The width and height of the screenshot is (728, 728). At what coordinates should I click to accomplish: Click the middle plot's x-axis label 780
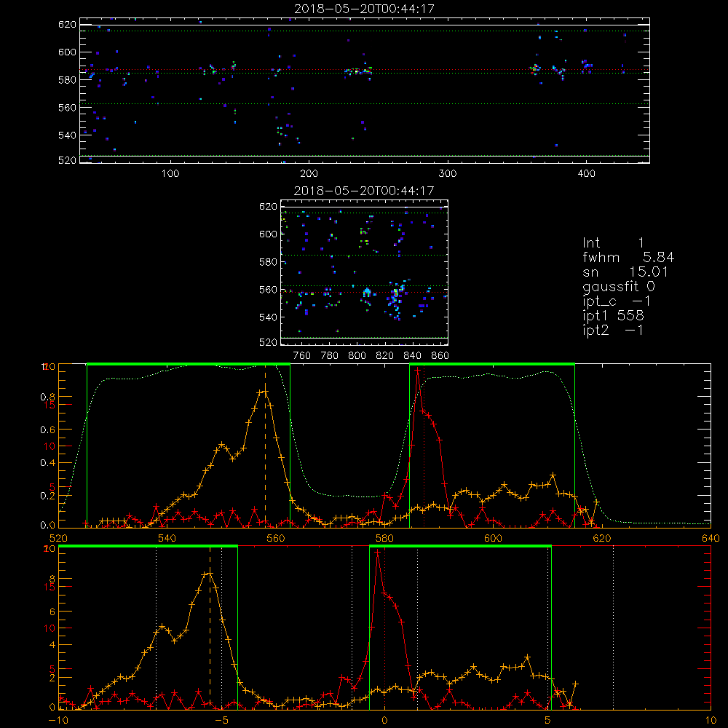point(330,356)
